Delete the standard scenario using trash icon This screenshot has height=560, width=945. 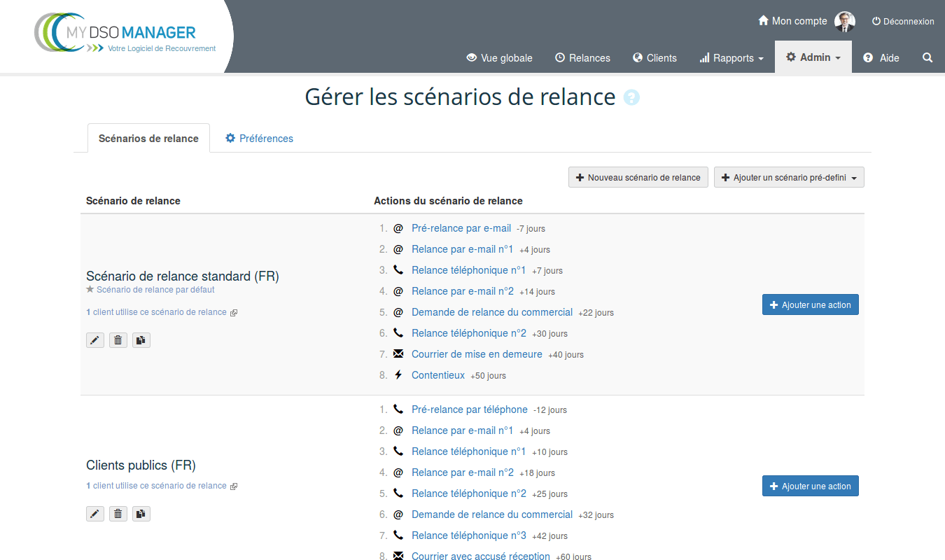pos(118,340)
